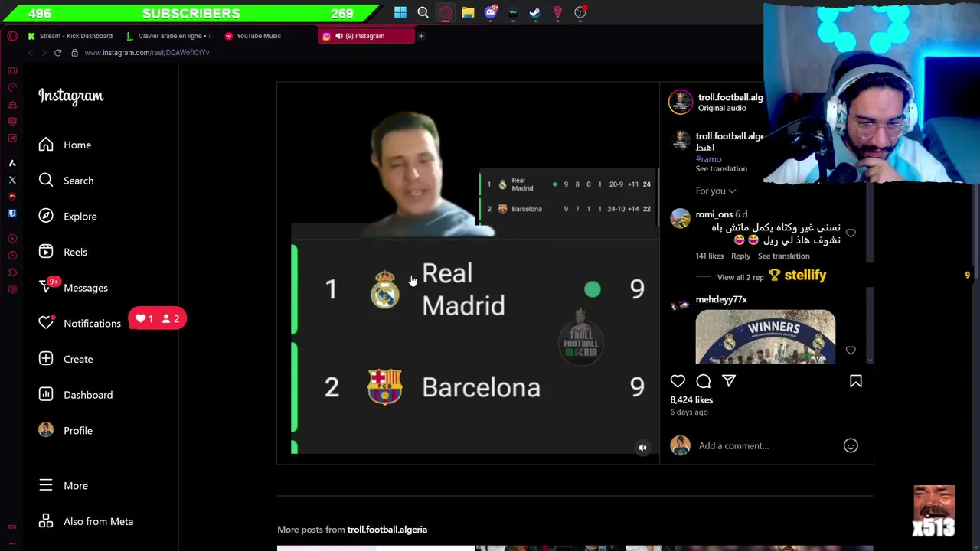This screenshot has height=551, width=980.
Task: Open the comment bubble icon
Action: click(704, 381)
